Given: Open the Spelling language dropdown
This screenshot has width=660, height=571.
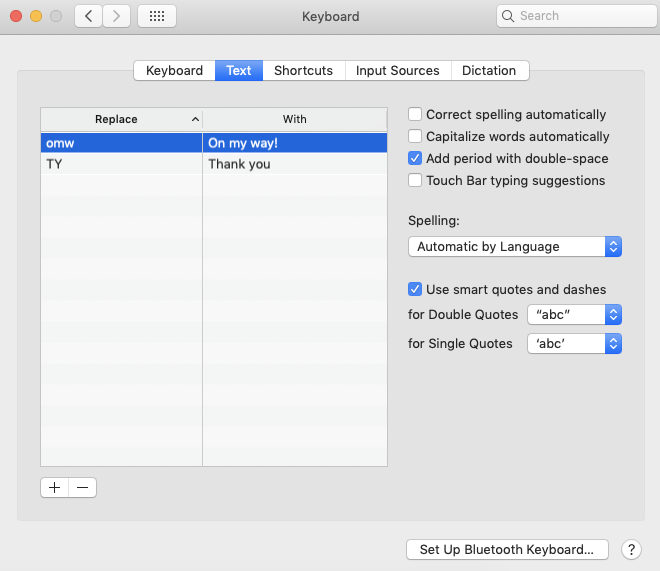Looking at the screenshot, I should click(x=515, y=247).
